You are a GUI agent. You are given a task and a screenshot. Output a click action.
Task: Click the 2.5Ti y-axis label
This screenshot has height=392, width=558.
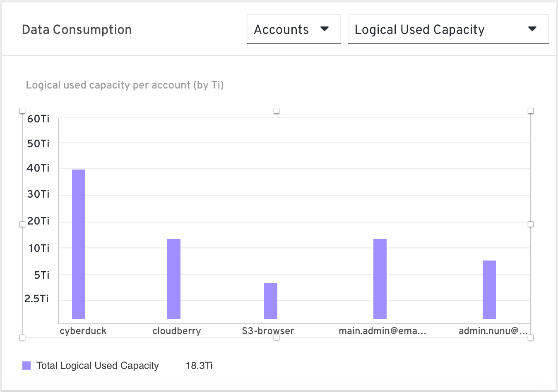(36, 299)
